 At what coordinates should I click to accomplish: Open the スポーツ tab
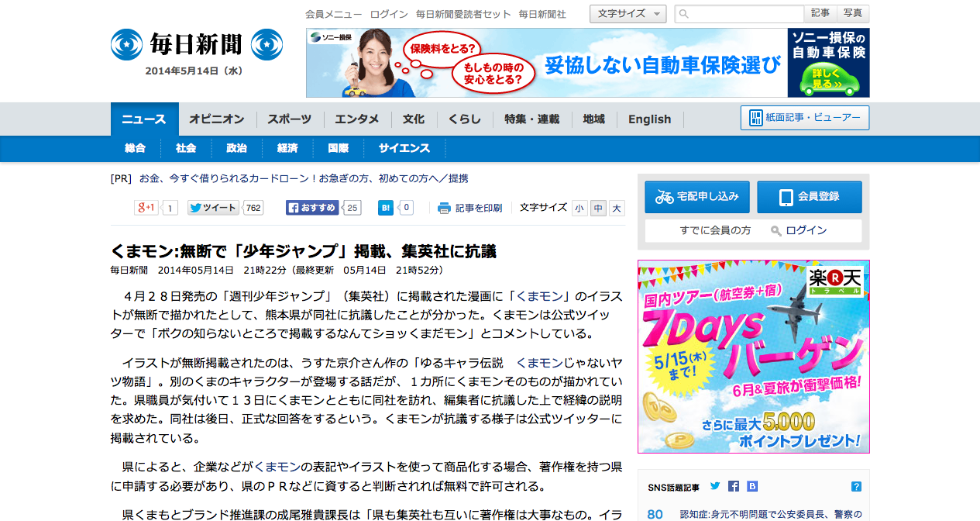point(290,119)
